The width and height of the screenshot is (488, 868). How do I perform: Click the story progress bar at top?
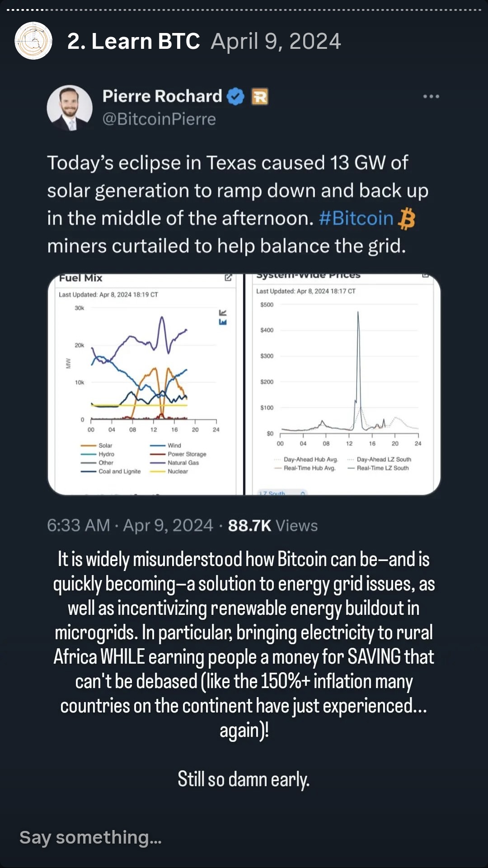coord(244,9)
